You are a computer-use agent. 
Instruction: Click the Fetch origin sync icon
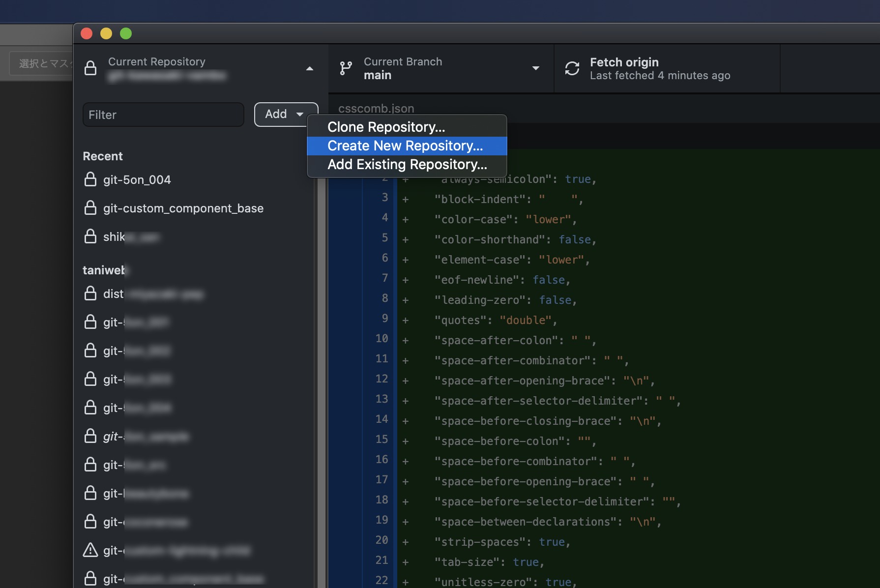pyautogui.click(x=572, y=68)
